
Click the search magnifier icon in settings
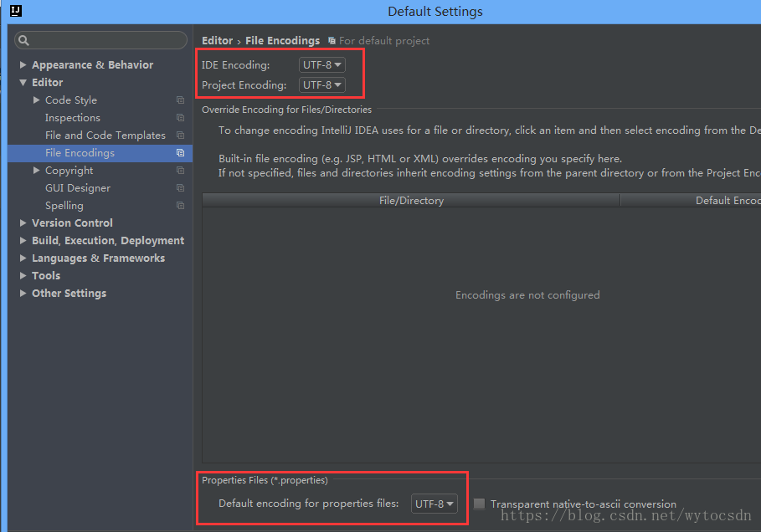(x=23, y=40)
